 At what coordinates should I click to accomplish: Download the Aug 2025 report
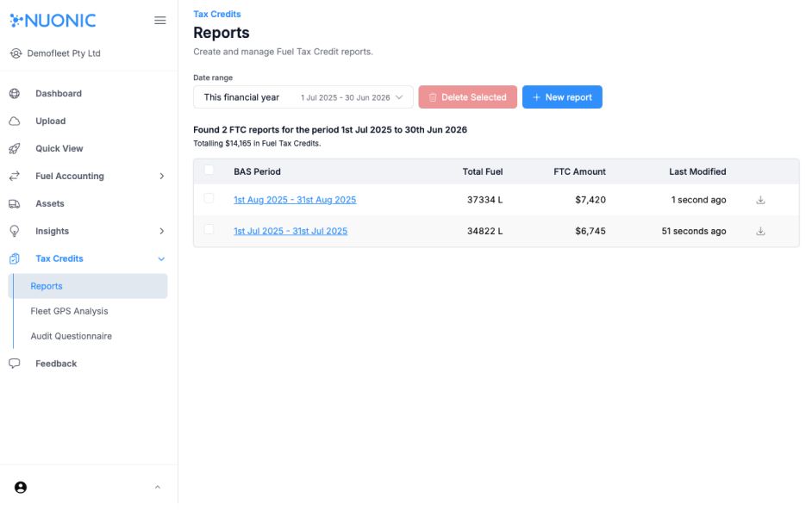[760, 200]
